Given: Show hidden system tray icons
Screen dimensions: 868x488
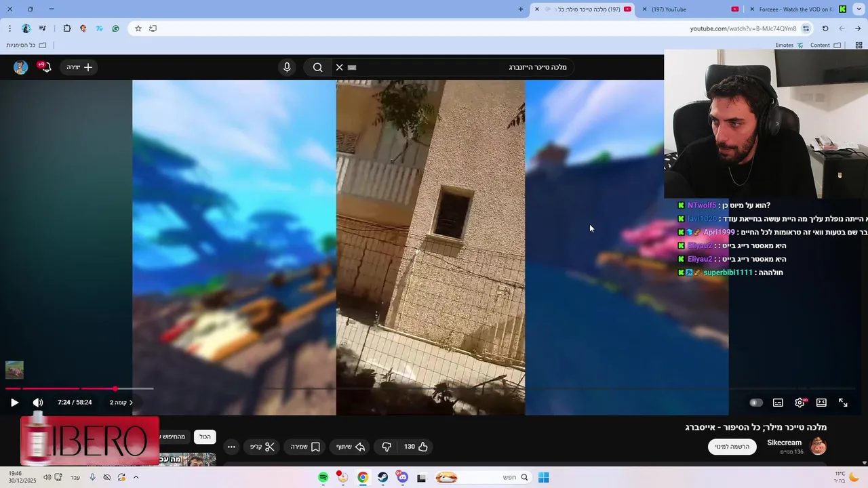Looking at the screenshot, I should (x=136, y=478).
